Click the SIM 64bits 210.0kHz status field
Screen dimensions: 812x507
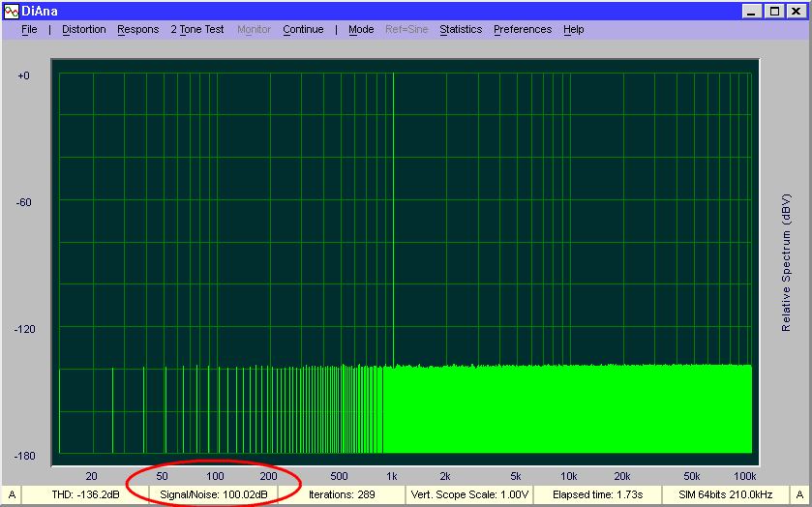(x=726, y=494)
